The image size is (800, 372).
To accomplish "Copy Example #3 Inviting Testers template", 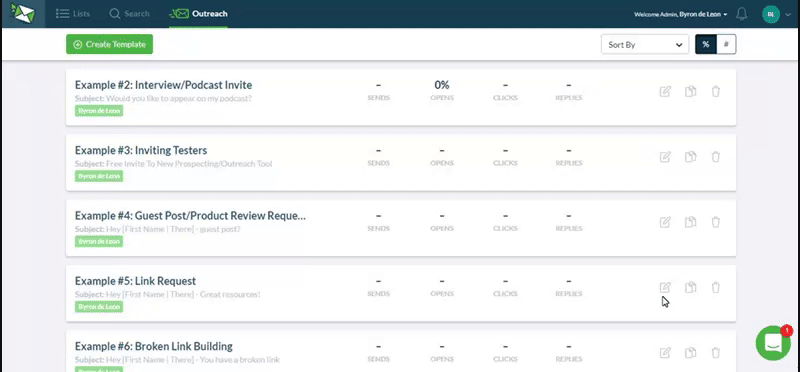I will tap(690, 157).
